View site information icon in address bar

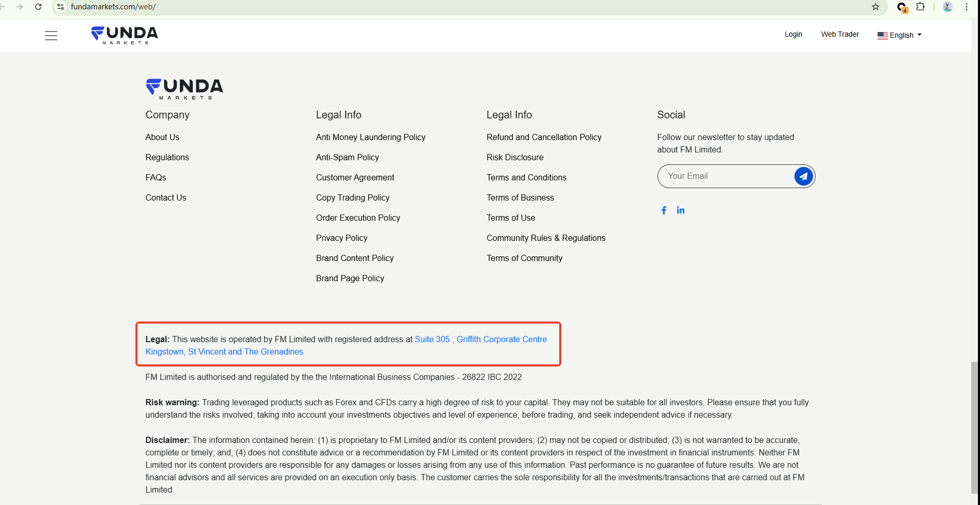(60, 7)
